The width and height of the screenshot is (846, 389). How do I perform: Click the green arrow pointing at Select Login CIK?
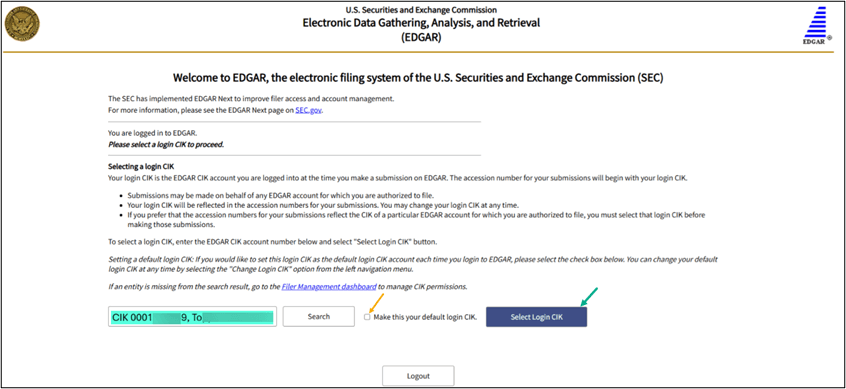pos(590,297)
